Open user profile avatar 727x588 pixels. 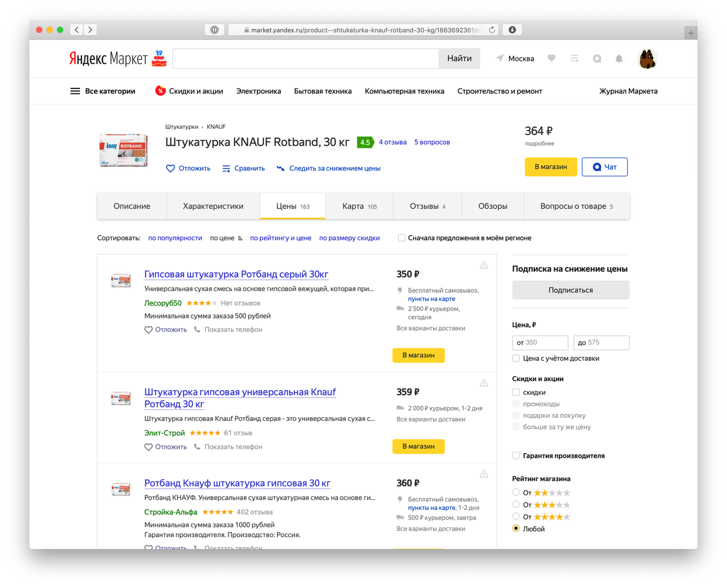tap(648, 59)
